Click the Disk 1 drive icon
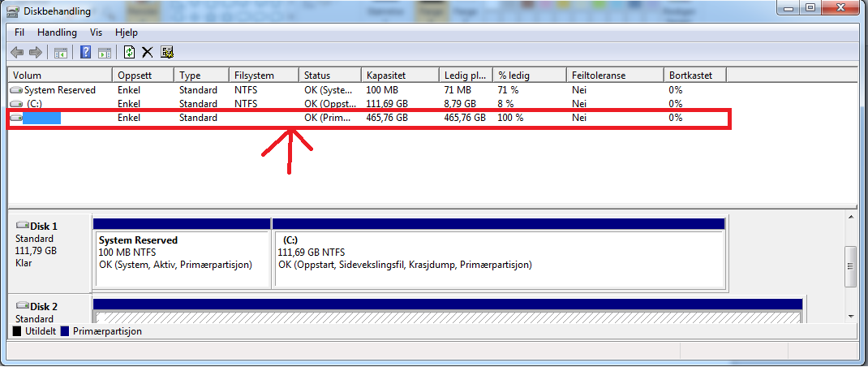The image size is (868, 367). coord(22,226)
